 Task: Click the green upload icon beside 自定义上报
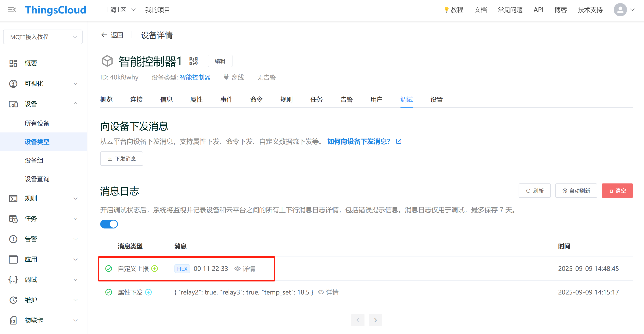coord(155,269)
